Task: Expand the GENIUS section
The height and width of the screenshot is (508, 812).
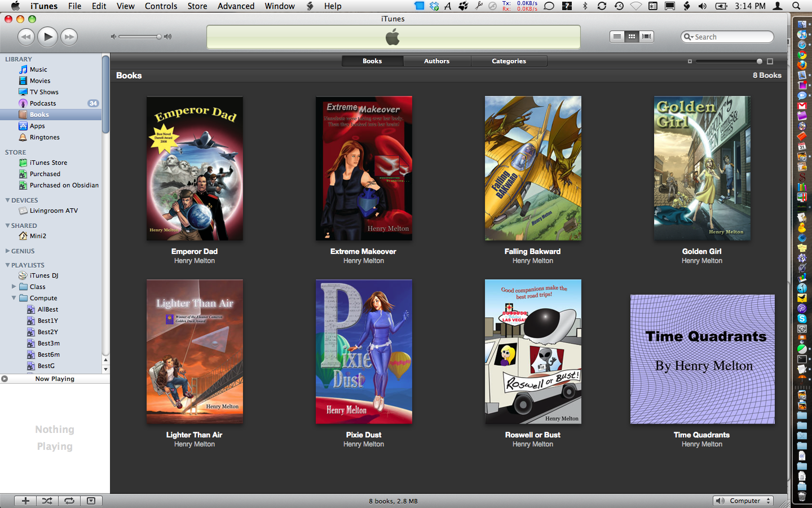Action: [x=7, y=251]
